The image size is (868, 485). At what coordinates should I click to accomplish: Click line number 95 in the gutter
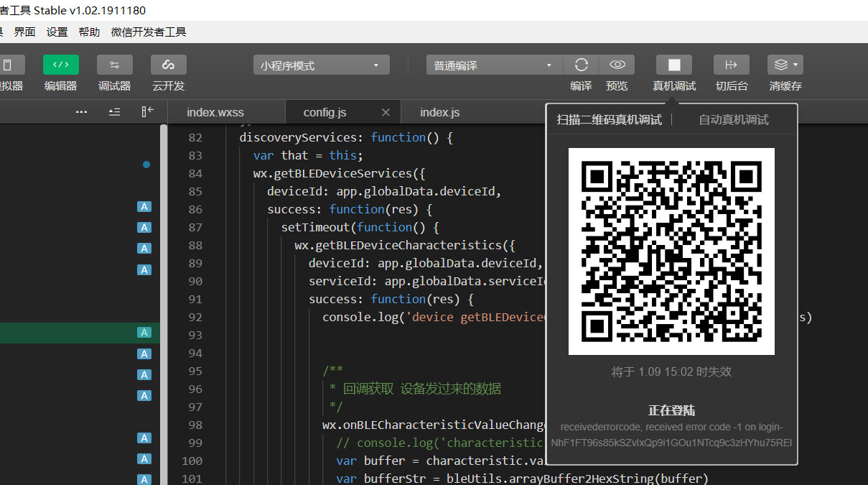[195, 371]
